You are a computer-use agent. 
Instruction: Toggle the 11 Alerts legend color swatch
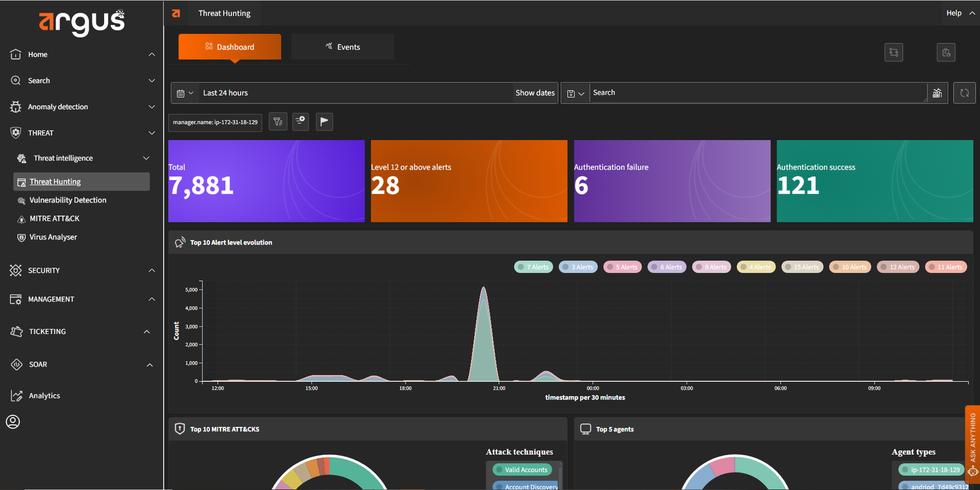click(x=932, y=267)
